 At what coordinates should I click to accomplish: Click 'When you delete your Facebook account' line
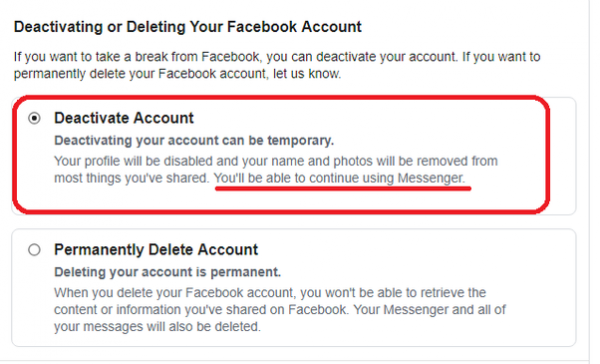tap(270, 293)
